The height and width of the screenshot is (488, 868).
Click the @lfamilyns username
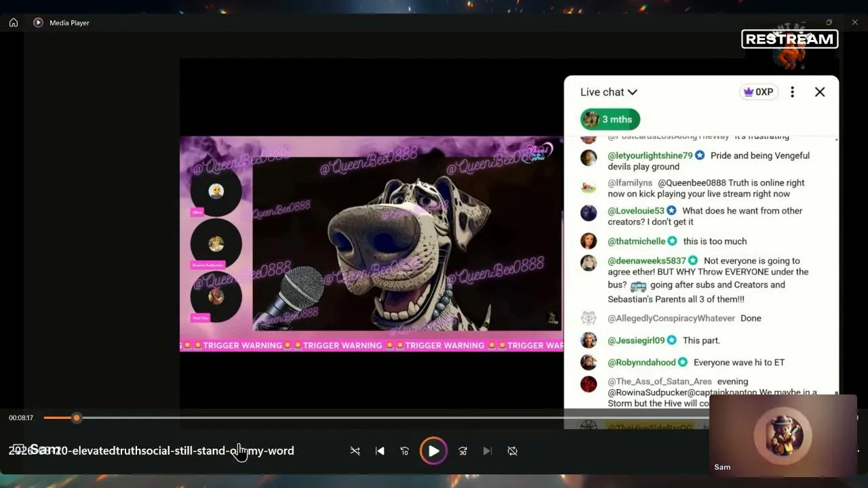(630, 183)
